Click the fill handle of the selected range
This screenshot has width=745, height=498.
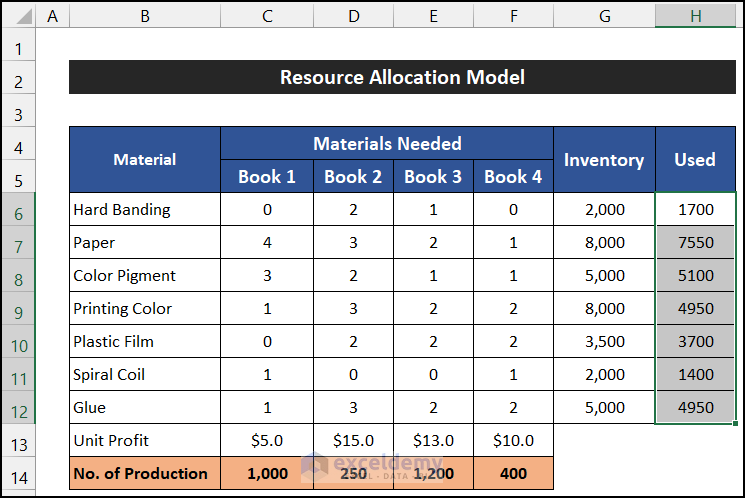(735, 424)
